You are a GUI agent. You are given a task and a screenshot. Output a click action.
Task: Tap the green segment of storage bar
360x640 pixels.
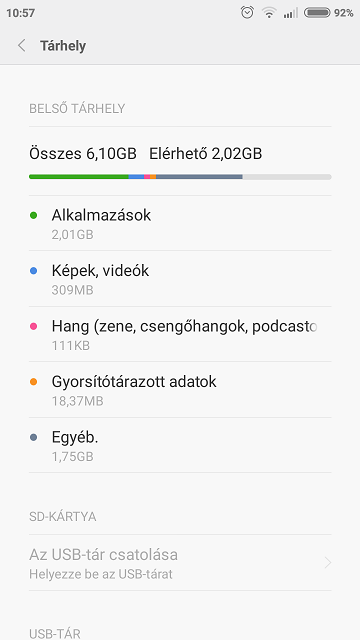[79, 177]
